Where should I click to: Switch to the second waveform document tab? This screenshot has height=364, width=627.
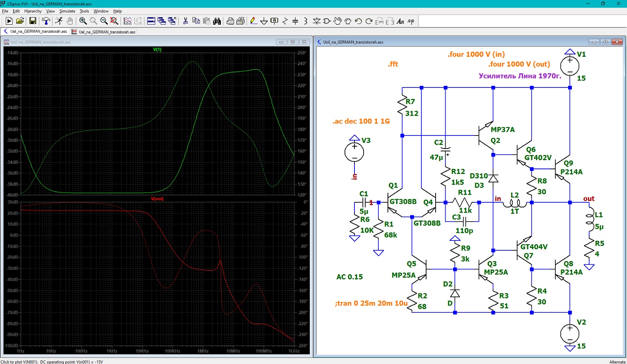point(104,32)
